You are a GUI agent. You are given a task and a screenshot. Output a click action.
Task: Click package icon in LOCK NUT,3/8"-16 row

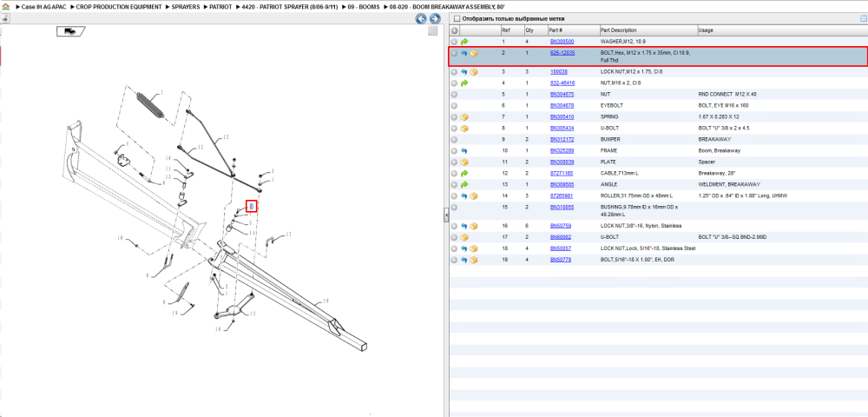pyautogui.click(x=474, y=226)
